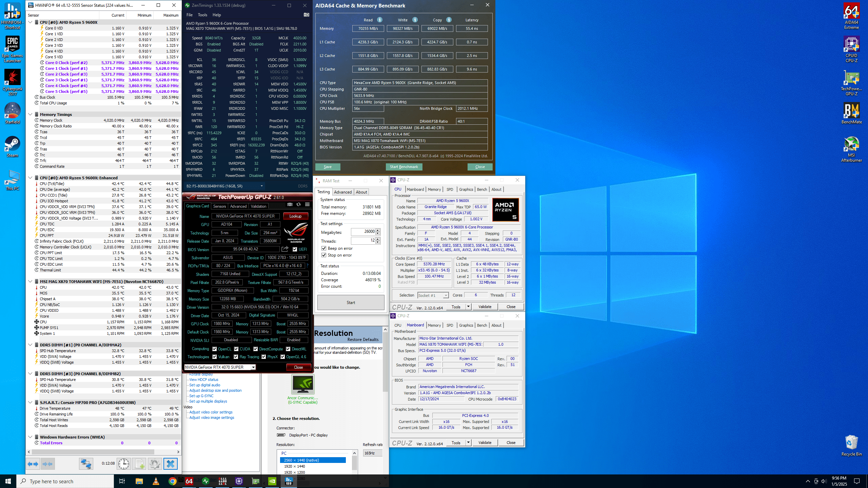Click HWiNFO expand-columns blue arrows button
This screenshot has height=488, width=868.
33,464
